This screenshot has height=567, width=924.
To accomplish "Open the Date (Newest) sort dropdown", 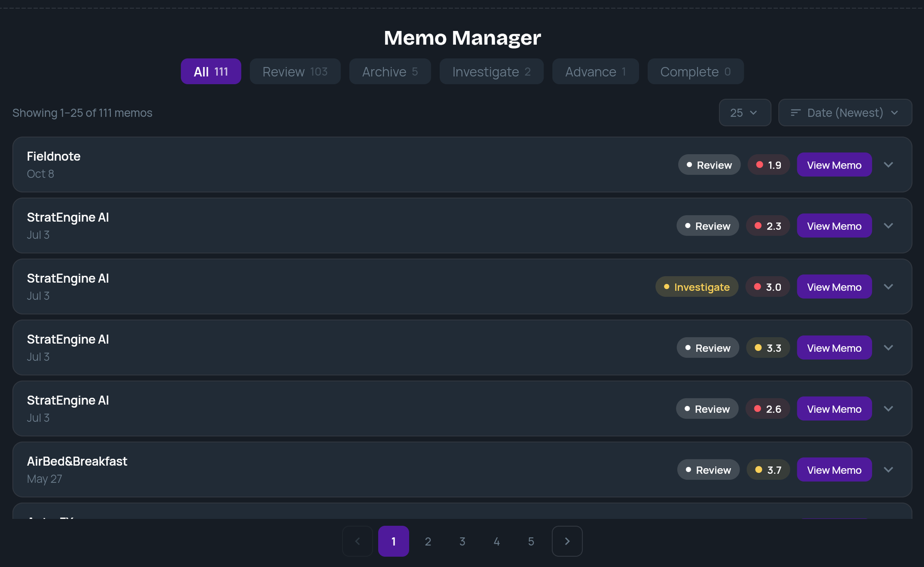I will click(845, 112).
